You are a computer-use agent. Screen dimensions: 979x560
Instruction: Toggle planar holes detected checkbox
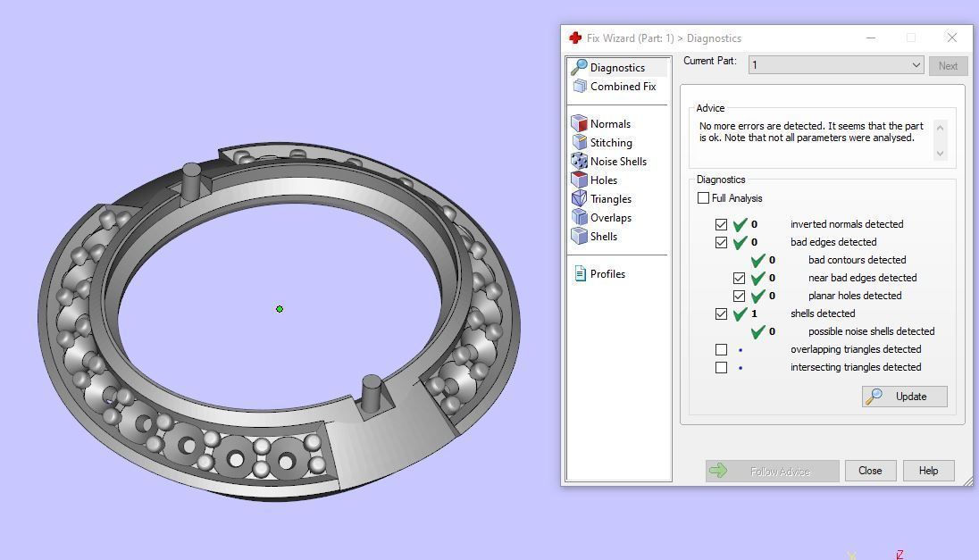(740, 296)
